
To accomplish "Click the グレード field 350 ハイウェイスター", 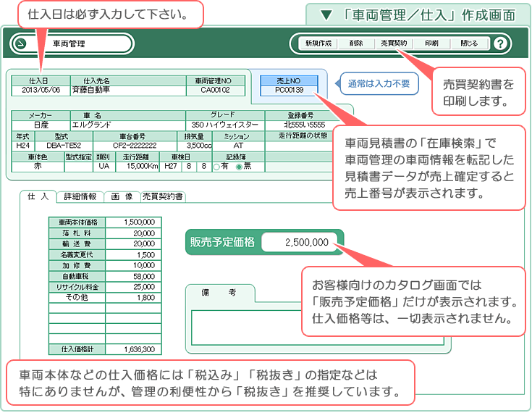I will [x=225, y=125].
